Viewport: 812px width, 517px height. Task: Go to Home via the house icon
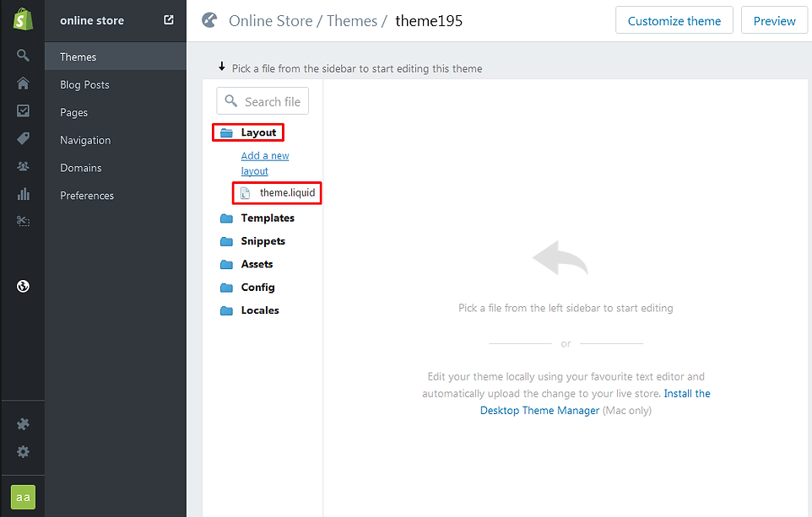[x=23, y=83]
